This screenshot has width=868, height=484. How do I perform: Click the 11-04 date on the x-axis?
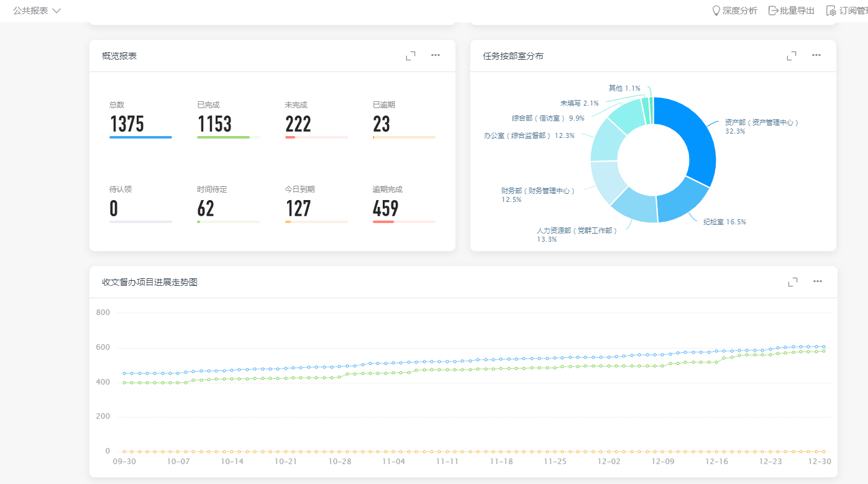click(393, 462)
